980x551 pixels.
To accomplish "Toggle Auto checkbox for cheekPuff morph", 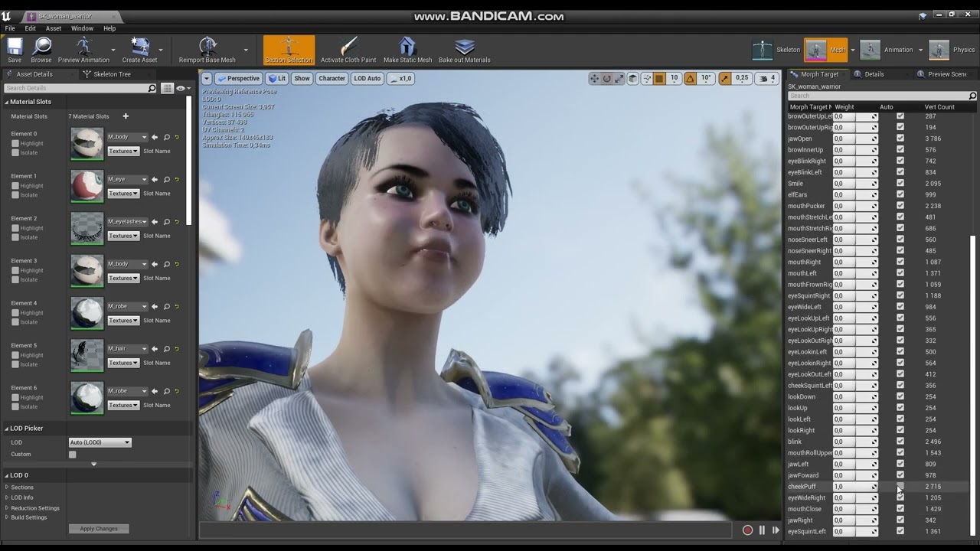I will 900,486.
